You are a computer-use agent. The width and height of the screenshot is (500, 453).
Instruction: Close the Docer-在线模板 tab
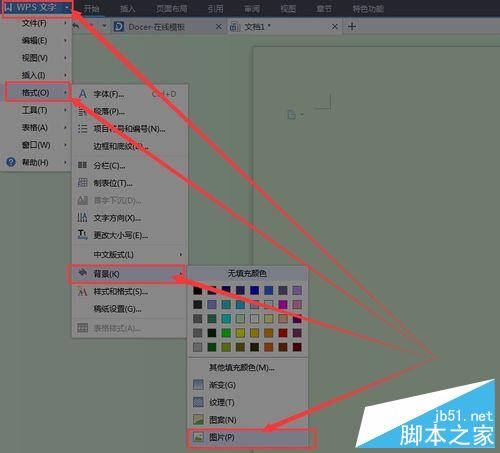(219, 27)
